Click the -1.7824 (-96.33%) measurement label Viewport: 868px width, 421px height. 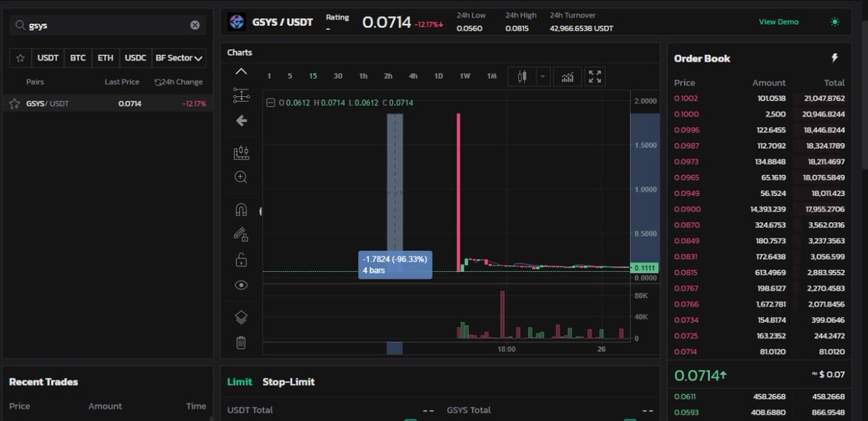pos(395,265)
